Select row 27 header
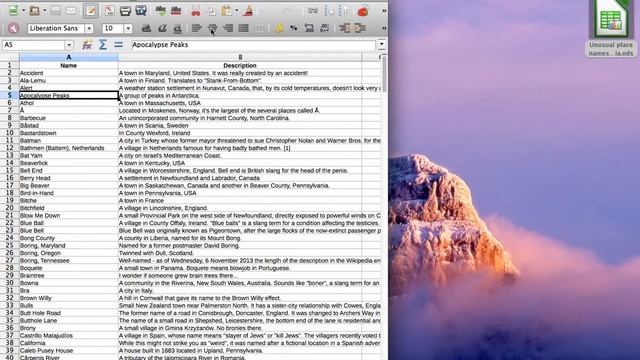 pyautogui.click(x=9, y=260)
